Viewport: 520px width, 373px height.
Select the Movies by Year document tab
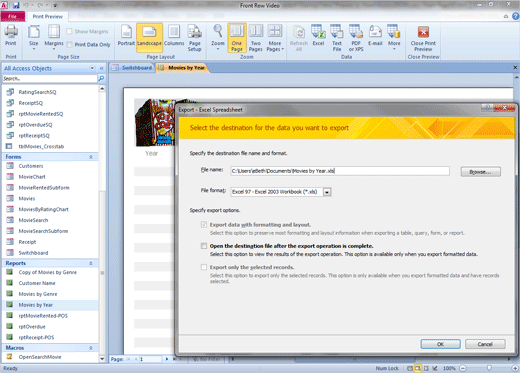click(x=182, y=68)
